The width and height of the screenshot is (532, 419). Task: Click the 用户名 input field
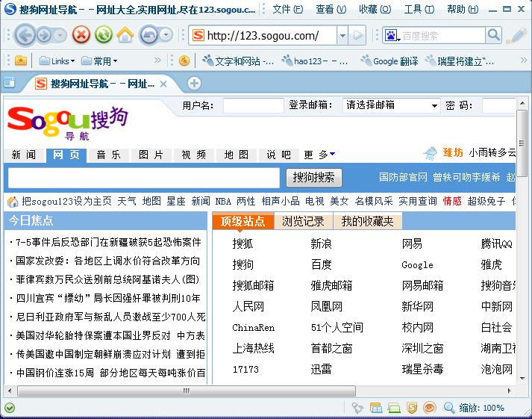click(253, 105)
